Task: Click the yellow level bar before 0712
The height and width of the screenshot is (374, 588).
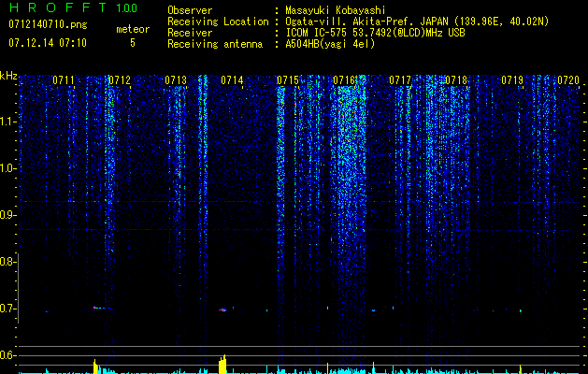Action: click(x=95, y=367)
